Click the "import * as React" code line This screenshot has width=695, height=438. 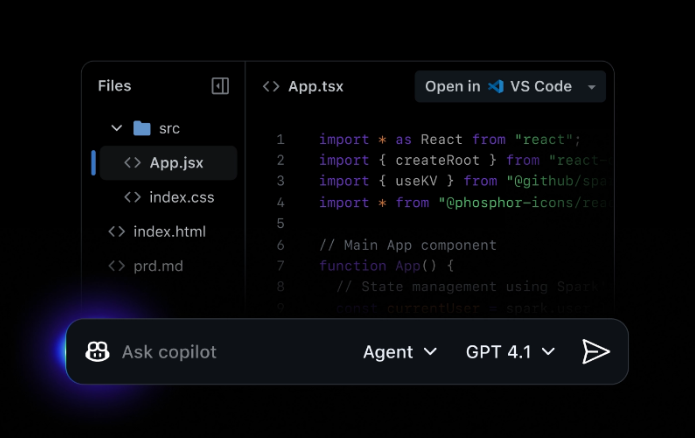[x=450, y=140]
